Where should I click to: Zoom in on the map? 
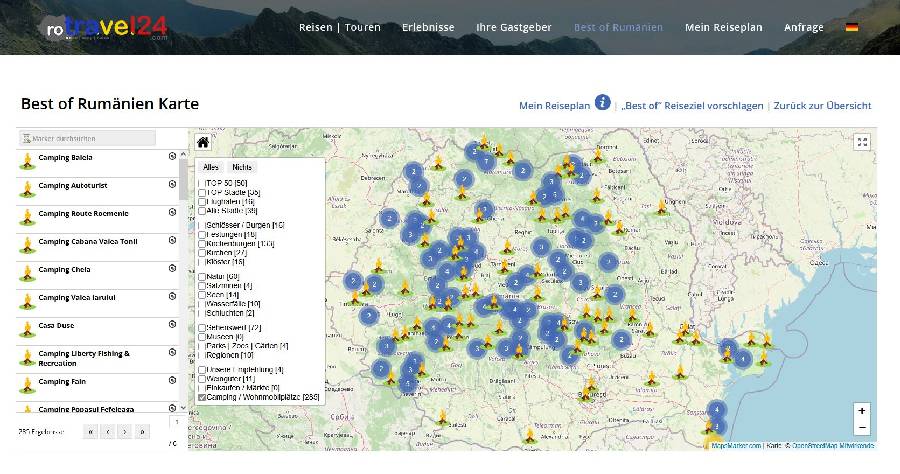(x=862, y=410)
